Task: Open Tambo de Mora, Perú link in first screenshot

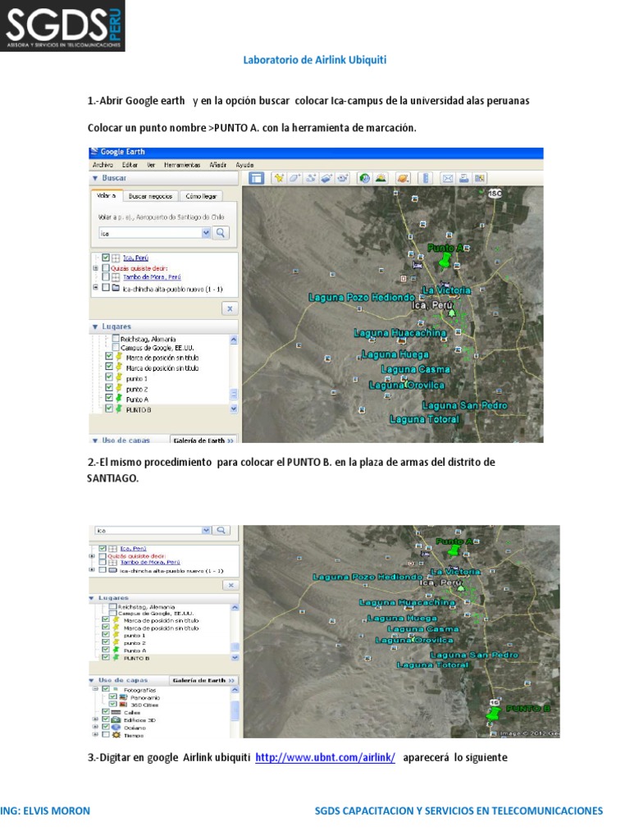Action: 152,277
